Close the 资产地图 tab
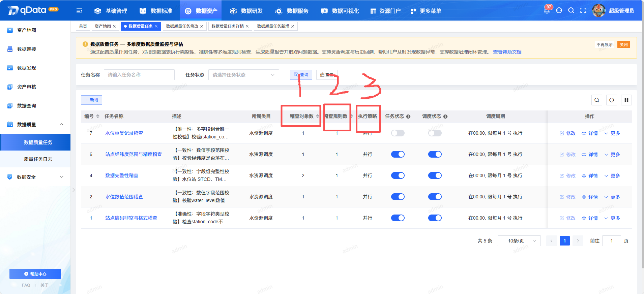Viewport: 644px width, 294px height. pyautogui.click(x=114, y=26)
